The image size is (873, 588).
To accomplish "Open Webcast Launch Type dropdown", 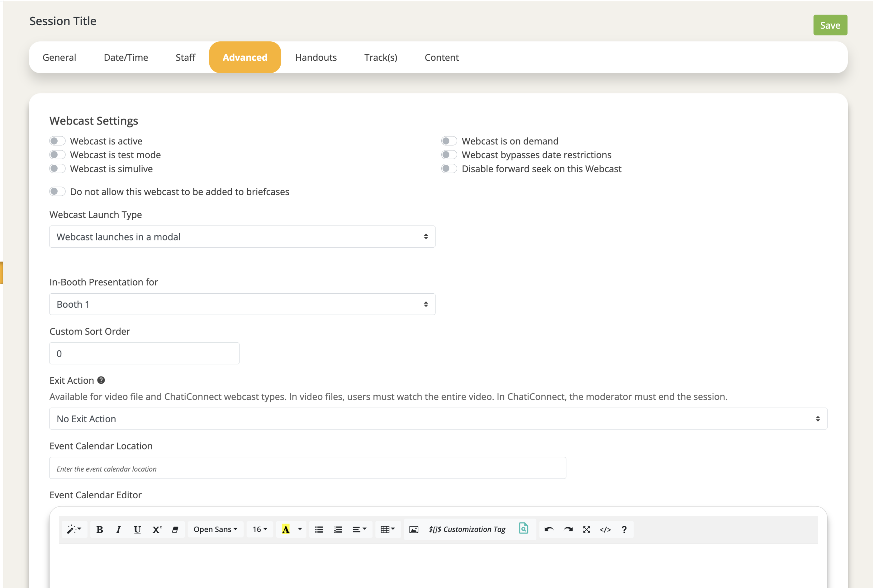I will (242, 237).
